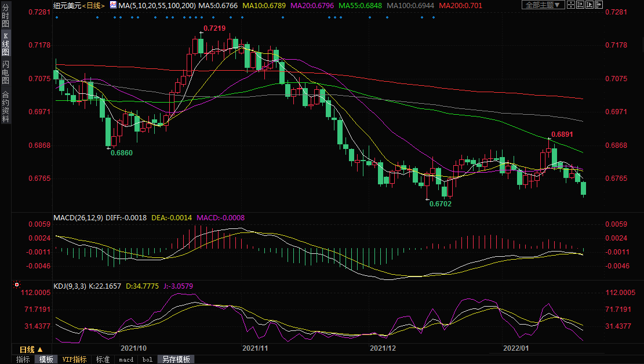Image resolution: width=644 pixels, height=364 pixels.
Task: Expand the 日线 period selector
Action: click(x=31, y=350)
